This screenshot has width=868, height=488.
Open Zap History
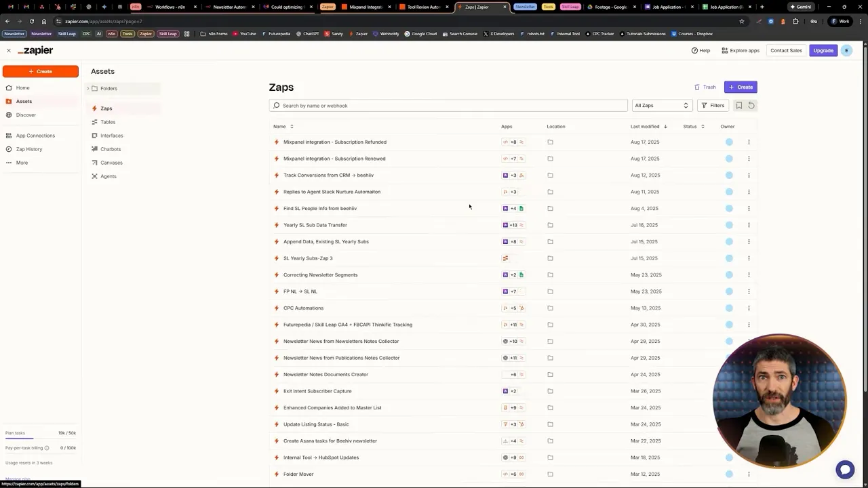(x=29, y=149)
